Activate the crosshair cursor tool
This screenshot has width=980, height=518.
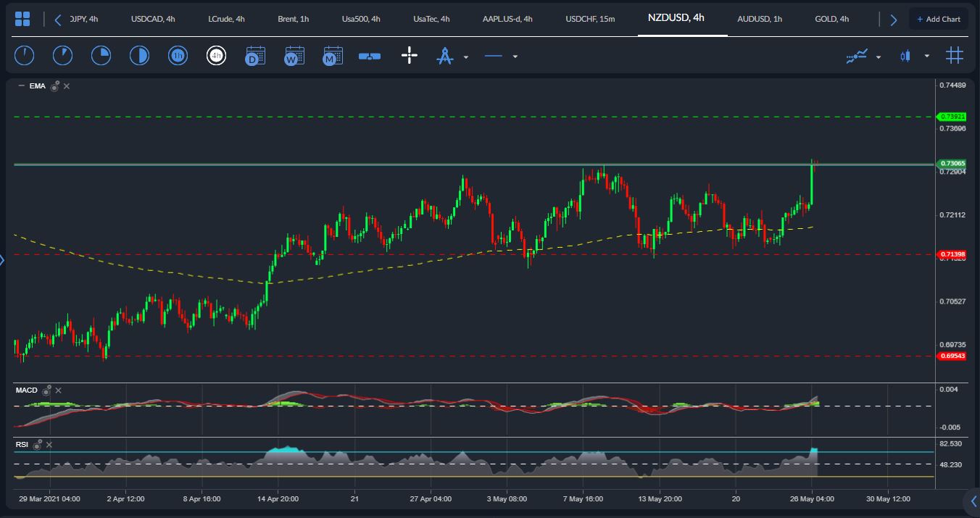click(410, 55)
